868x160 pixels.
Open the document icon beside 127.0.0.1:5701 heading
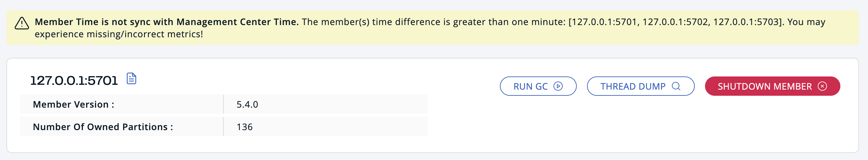tap(131, 78)
